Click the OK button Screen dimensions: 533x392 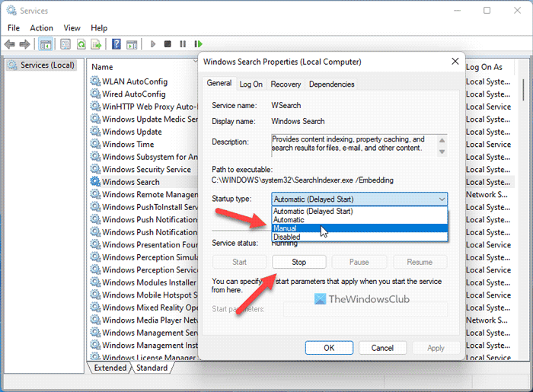click(x=329, y=348)
